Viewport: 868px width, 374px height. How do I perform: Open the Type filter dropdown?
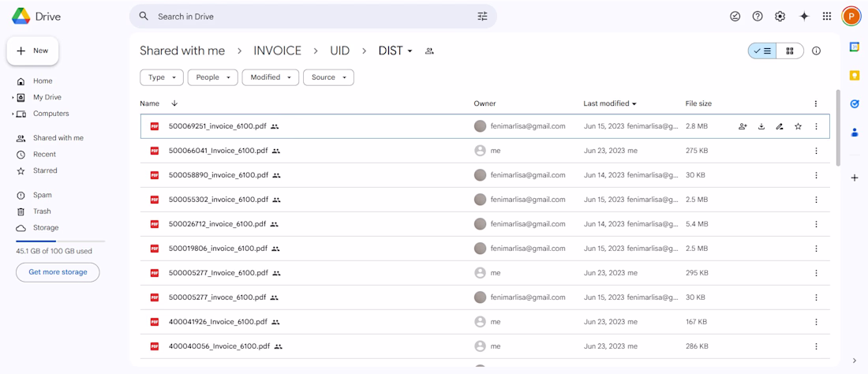click(x=162, y=77)
